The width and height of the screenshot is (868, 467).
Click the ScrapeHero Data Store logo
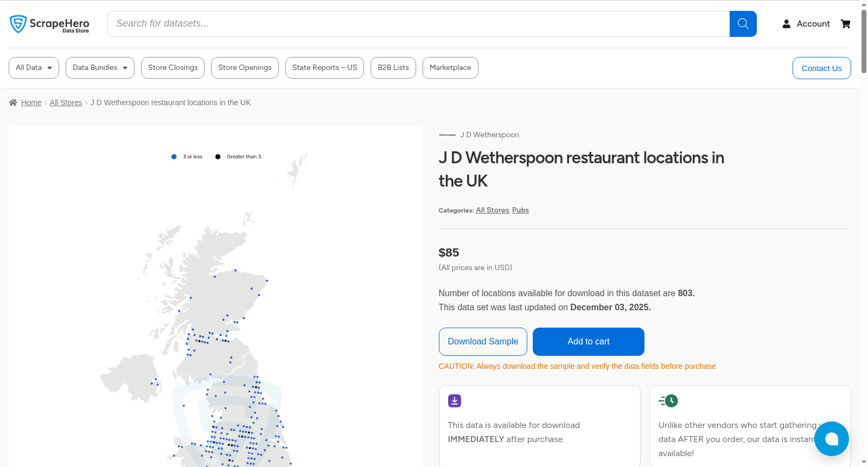tap(49, 24)
